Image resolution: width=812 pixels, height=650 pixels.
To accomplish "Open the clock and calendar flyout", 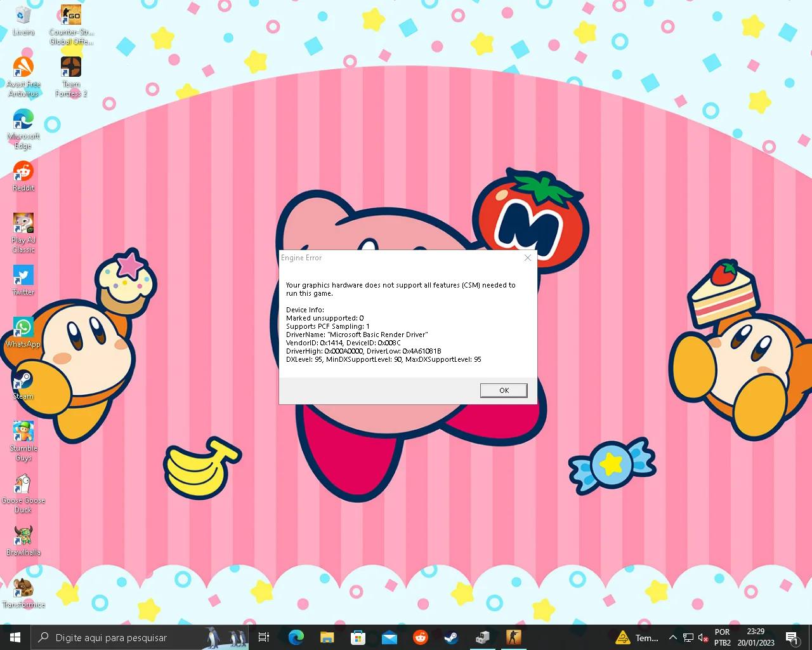I will (x=756, y=637).
